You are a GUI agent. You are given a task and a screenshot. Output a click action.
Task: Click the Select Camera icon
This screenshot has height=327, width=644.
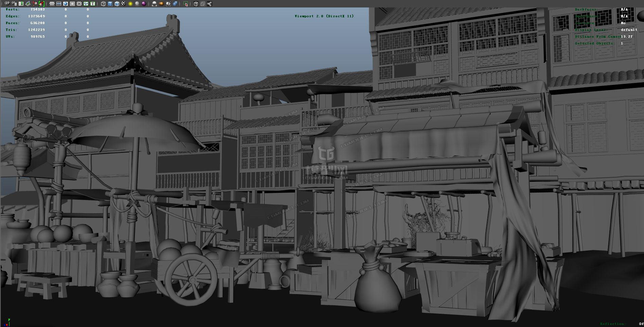pos(7,4)
